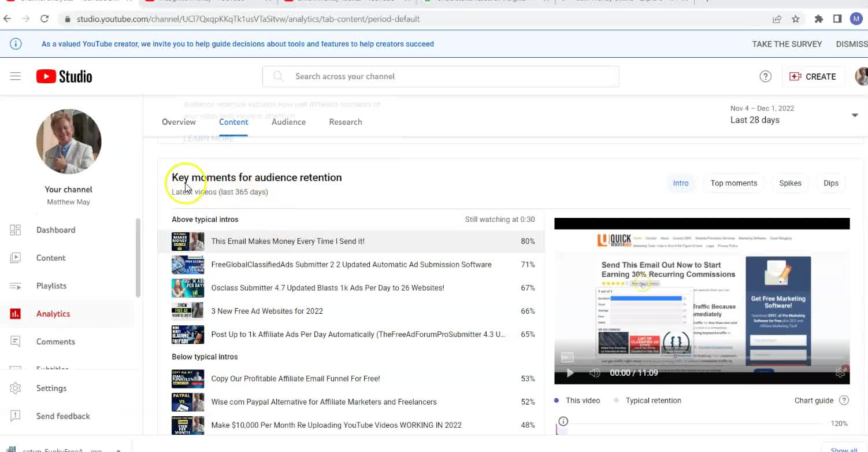Click the Playlists list icon

point(16,286)
